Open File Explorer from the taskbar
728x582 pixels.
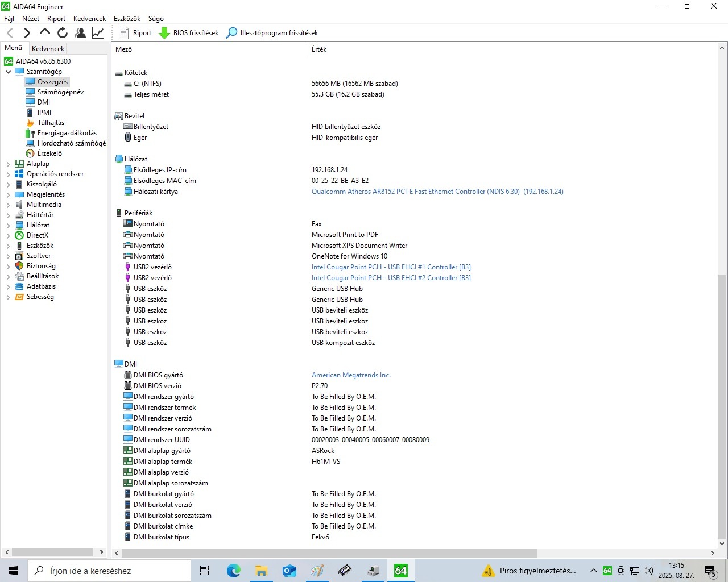point(261,571)
